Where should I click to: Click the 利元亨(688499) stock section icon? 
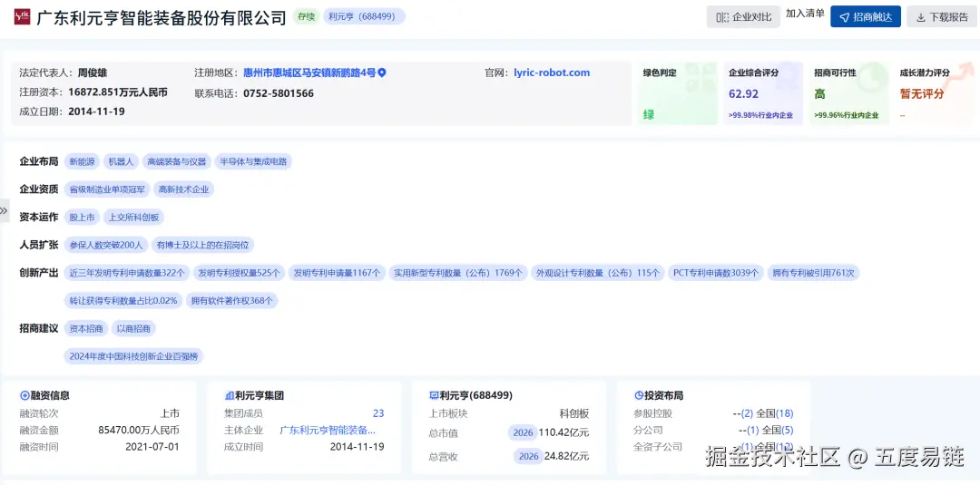tap(434, 395)
